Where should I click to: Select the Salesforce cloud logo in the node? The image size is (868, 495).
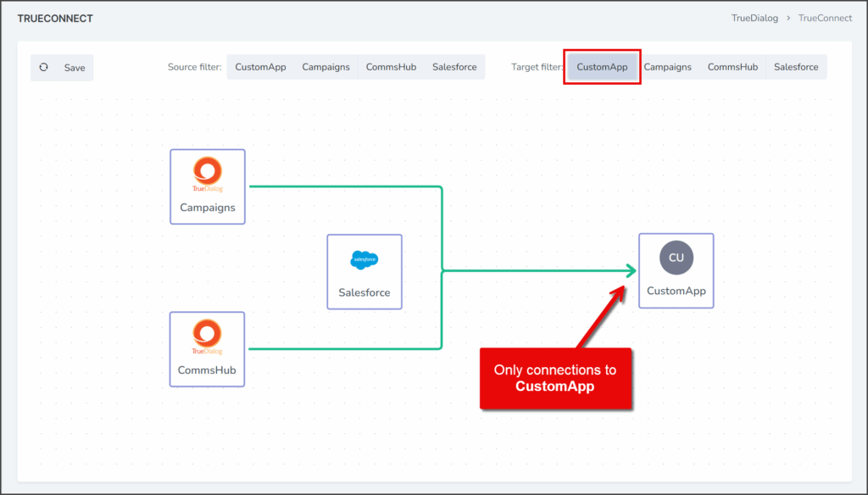point(364,259)
